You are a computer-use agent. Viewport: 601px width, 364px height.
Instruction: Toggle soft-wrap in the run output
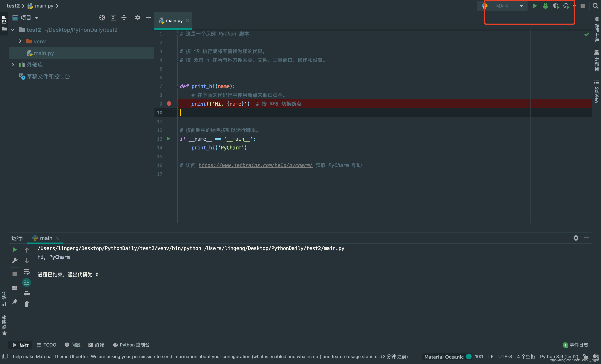(27, 272)
